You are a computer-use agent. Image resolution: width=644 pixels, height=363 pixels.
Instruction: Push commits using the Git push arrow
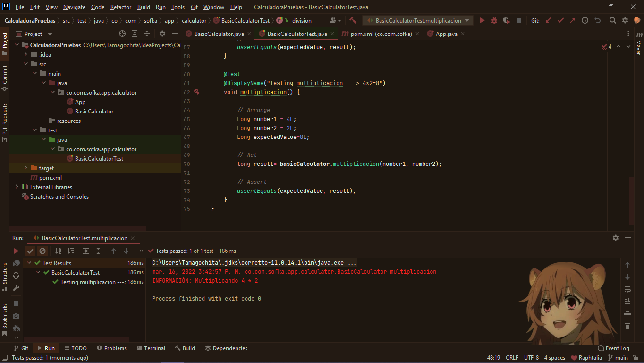(572, 20)
